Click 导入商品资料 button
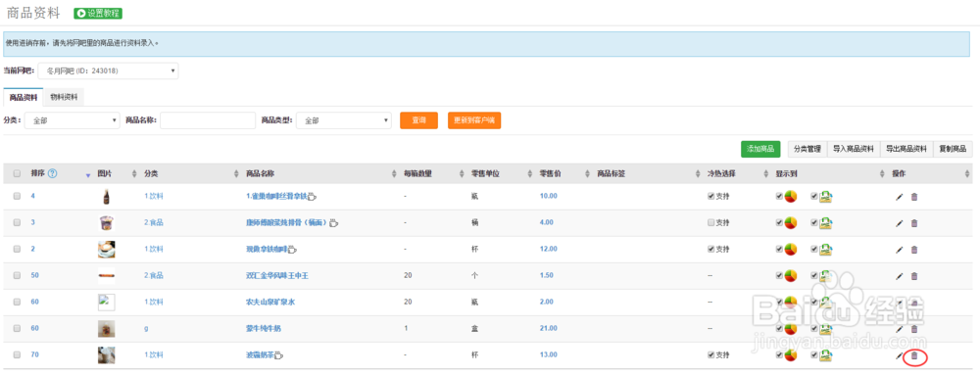This screenshot has width=980, height=375. point(854,149)
